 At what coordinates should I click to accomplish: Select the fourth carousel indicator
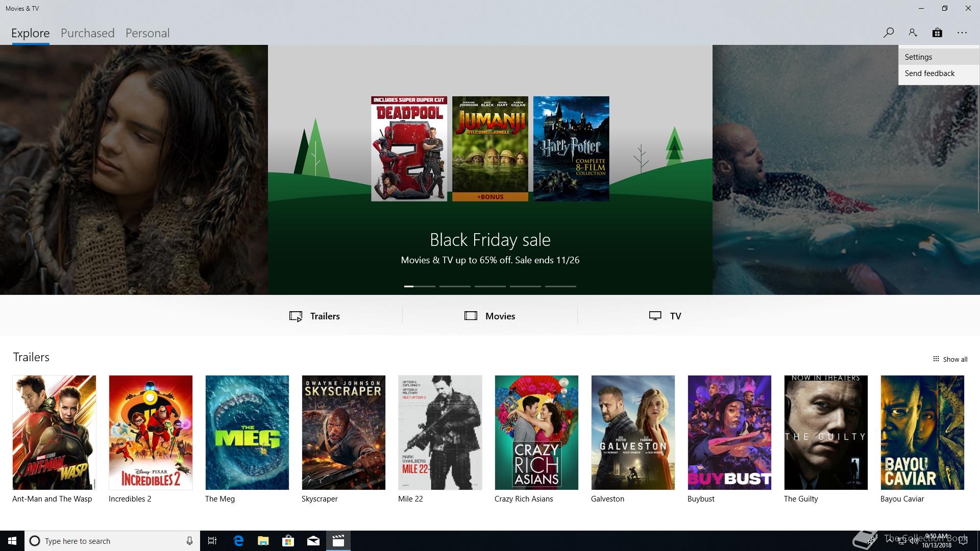(525, 286)
